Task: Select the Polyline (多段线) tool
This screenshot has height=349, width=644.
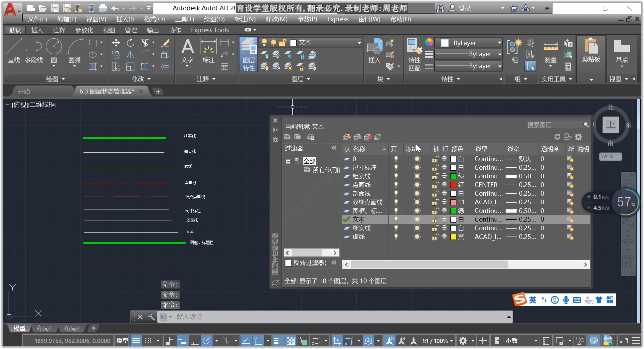Action: coord(34,51)
